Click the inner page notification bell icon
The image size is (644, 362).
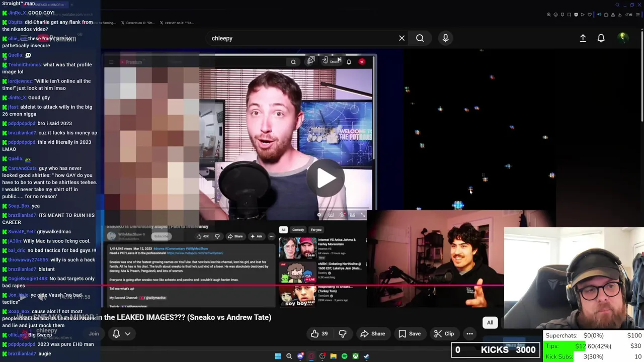pyautogui.click(x=349, y=62)
